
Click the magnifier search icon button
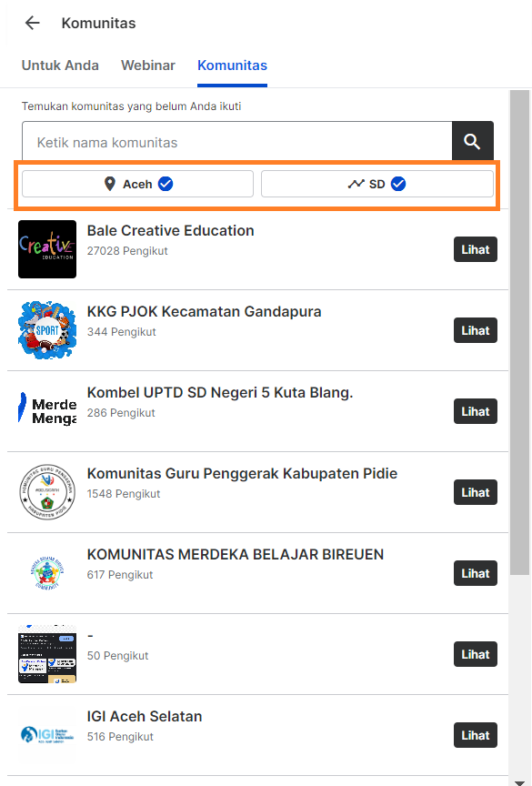[x=472, y=142]
